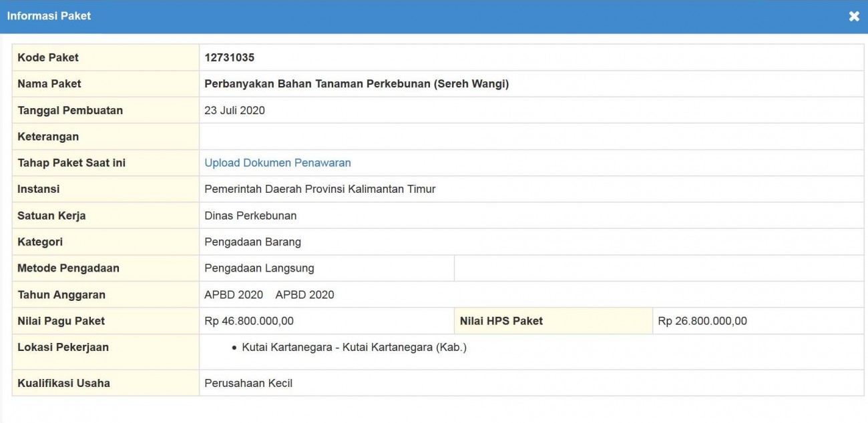The image size is (868, 423).
Task: Click the Nilai HPS Paket row label
Action: [x=499, y=320]
